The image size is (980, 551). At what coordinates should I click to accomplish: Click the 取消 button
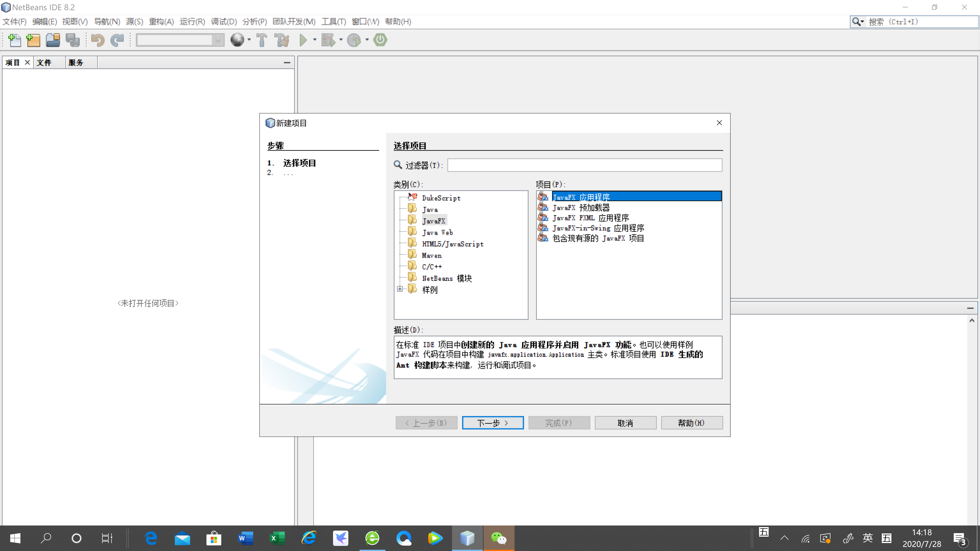[625, 423]
